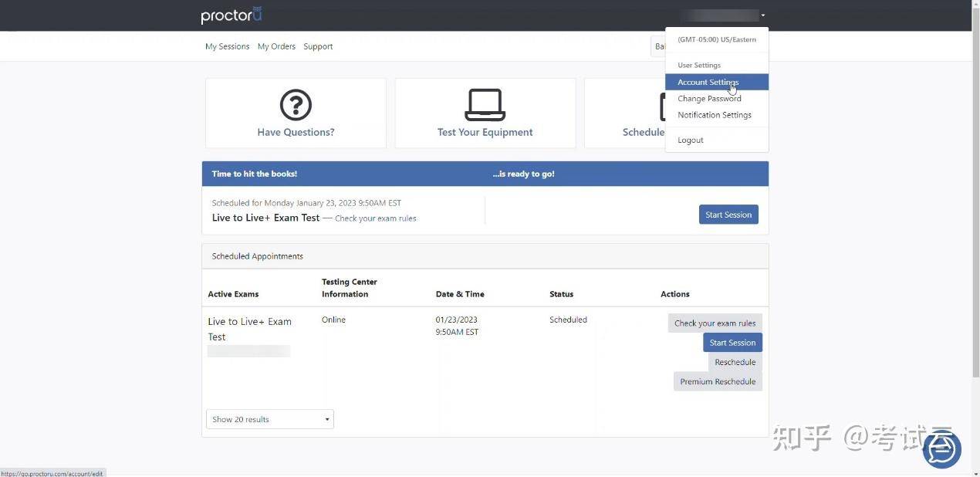Open Check your exam rules banner link
Screen dimensions: 980x477
[375, 218]
